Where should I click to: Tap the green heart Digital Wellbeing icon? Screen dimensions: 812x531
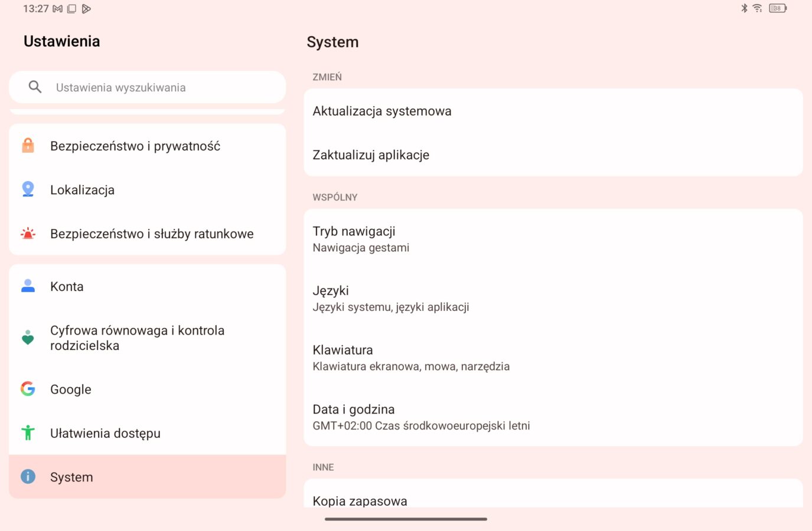tap(28, 337)
